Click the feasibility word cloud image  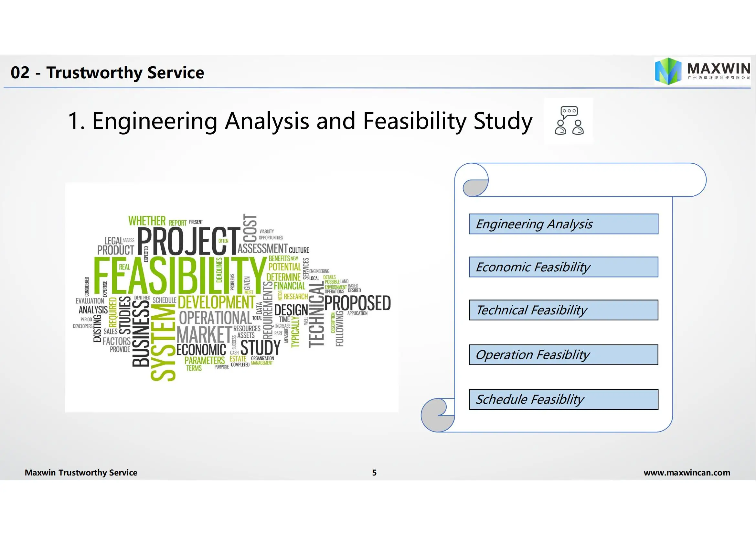coord(232,298)
